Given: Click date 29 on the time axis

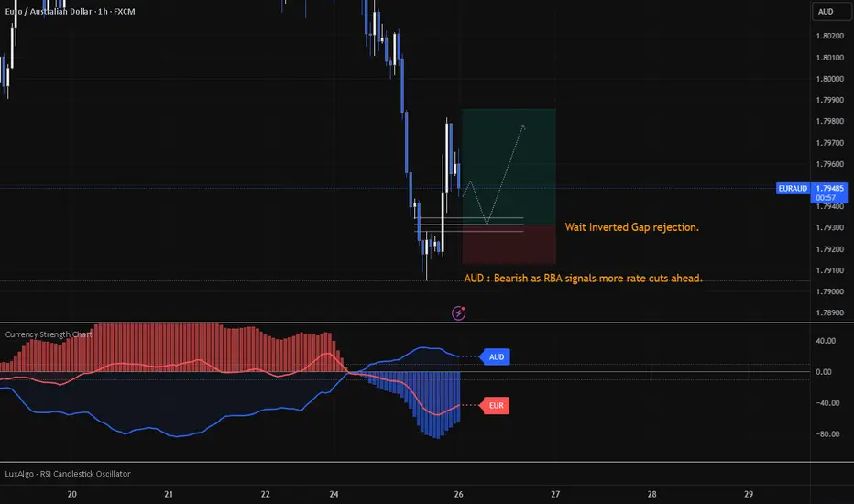Looking at the screenshot, I should click(x=749, y=494).
